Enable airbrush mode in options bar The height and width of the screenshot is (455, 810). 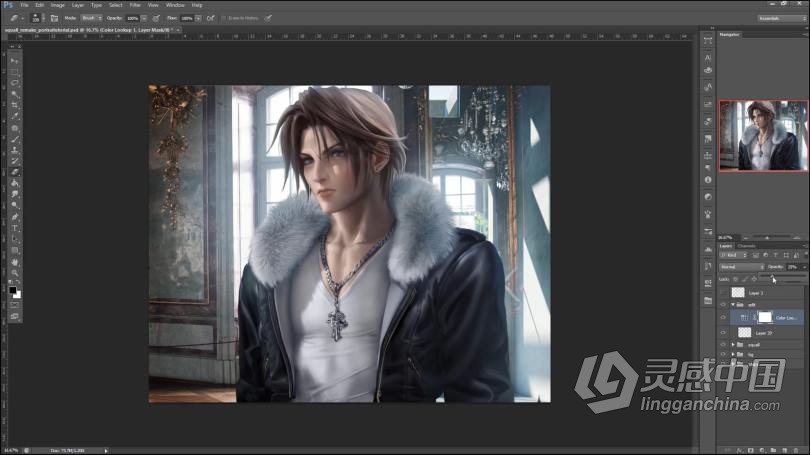tap(210, 18)
